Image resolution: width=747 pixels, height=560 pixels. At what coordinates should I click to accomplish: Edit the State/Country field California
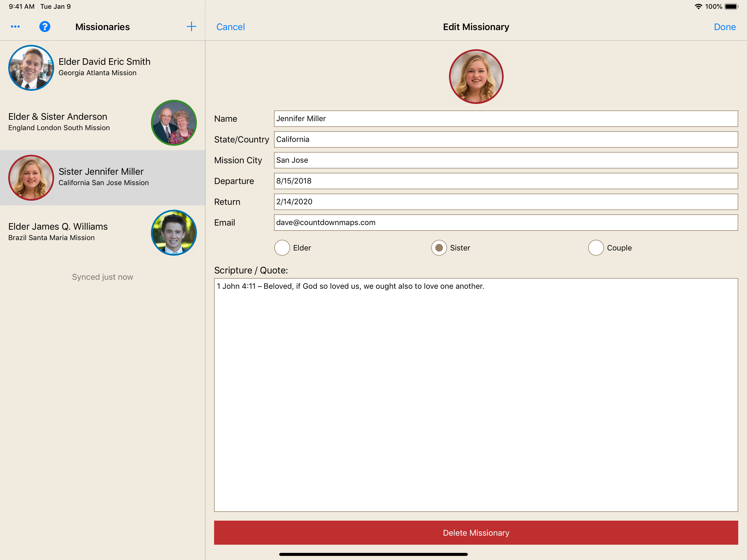[506, 139]
